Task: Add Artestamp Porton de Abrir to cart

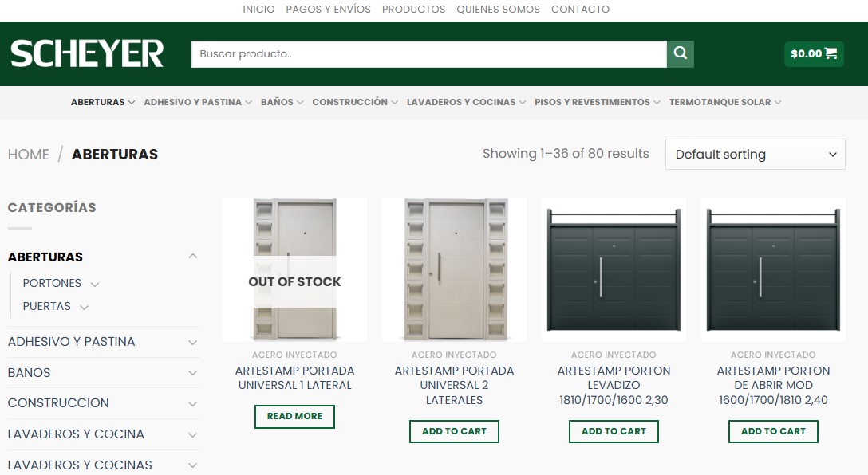Action: (x=773, y=431)
